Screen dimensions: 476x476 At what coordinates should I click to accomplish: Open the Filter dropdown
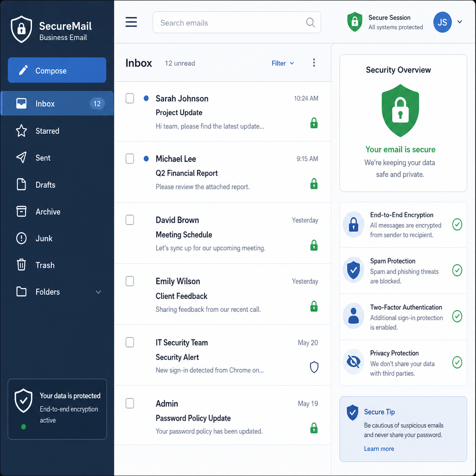click(283, 63)
